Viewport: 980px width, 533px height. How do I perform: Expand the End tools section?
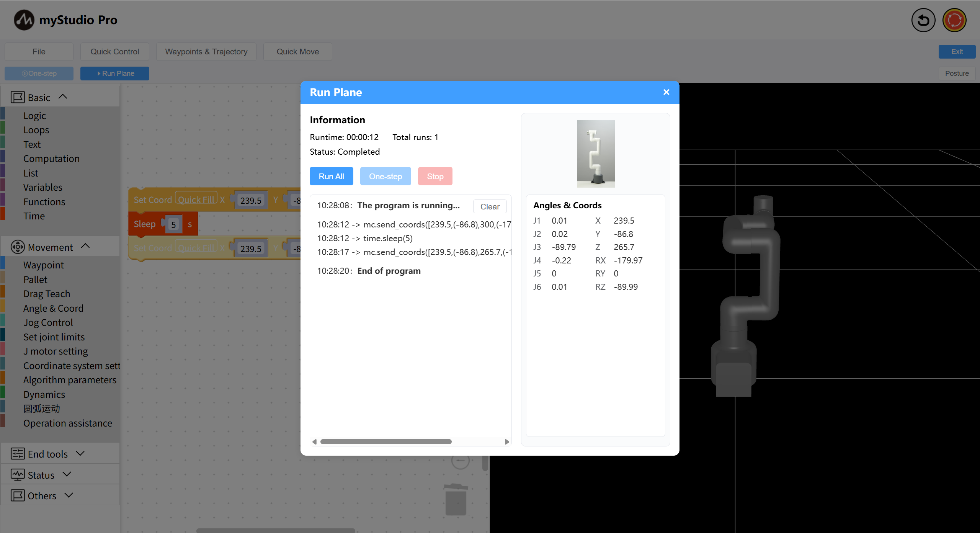(x=80, y=453)
